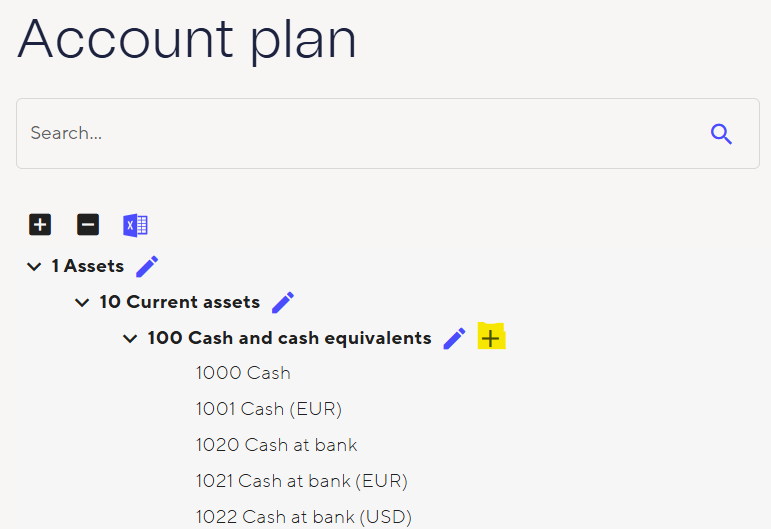Viewport: 771px width, 529px height.
Task: Export account plan to Excel
Action: tap(135, 225)
